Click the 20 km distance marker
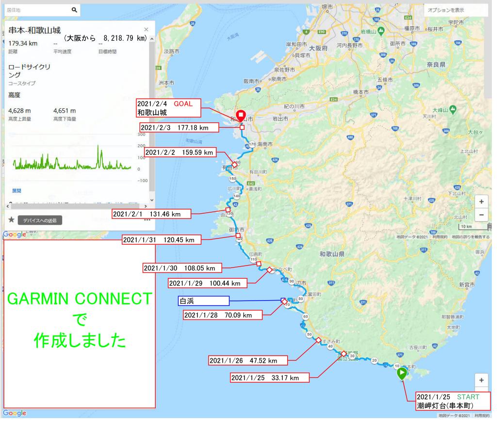This screenshot has width=504, height=422. click(x=374, y=360)
